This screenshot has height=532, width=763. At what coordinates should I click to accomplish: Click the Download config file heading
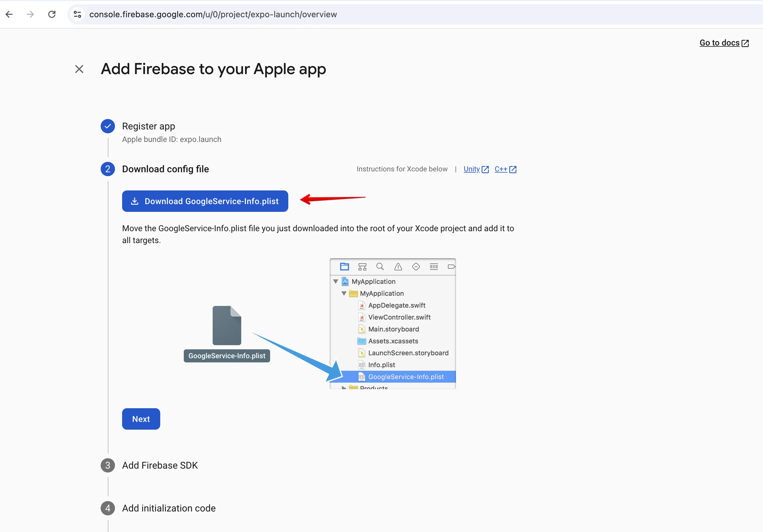coord(166,169)
